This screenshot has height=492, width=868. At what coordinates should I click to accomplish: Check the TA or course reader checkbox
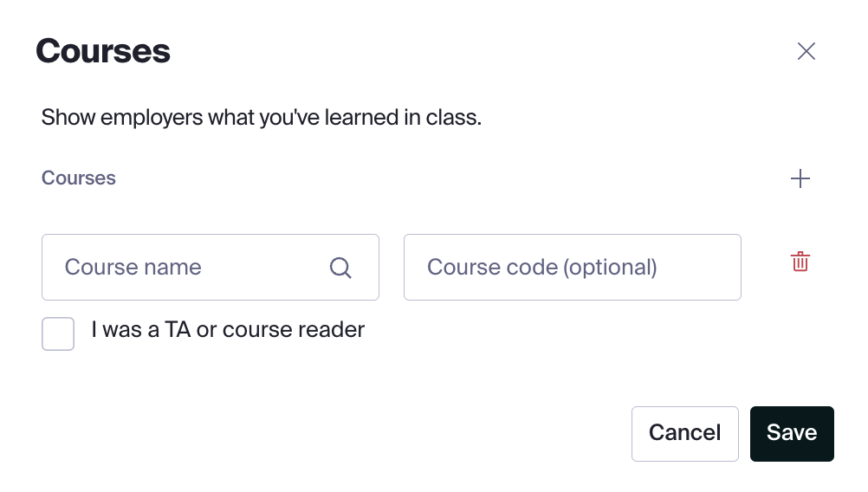pos(58,333)
